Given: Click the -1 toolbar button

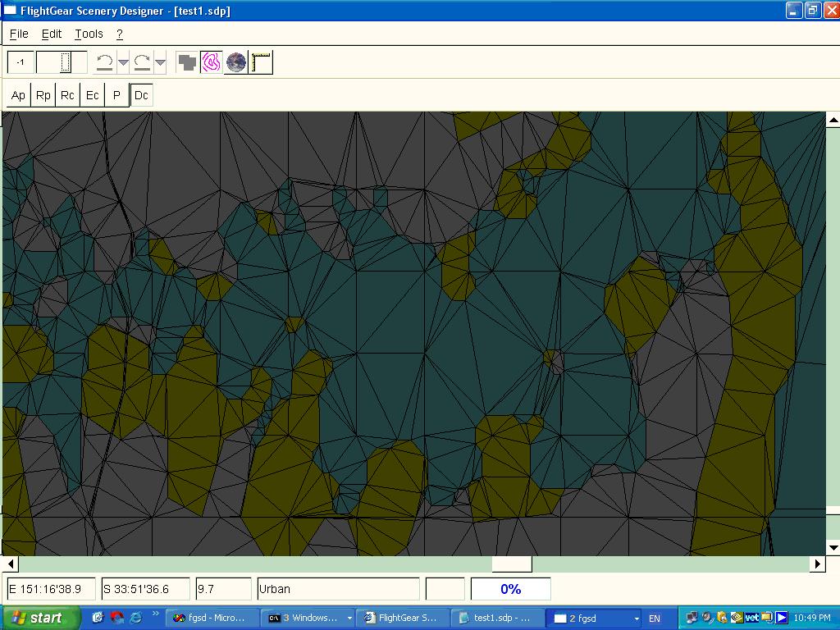Looking at the screenshot, I should point(21,62).
